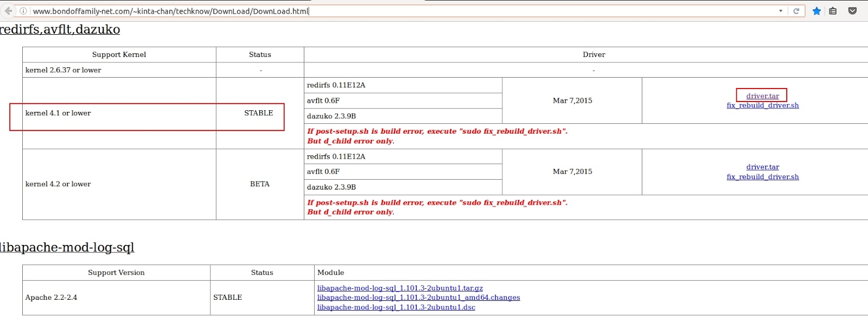
Task: Click the STABLE status for Apache row
Action: click(228, 298)
